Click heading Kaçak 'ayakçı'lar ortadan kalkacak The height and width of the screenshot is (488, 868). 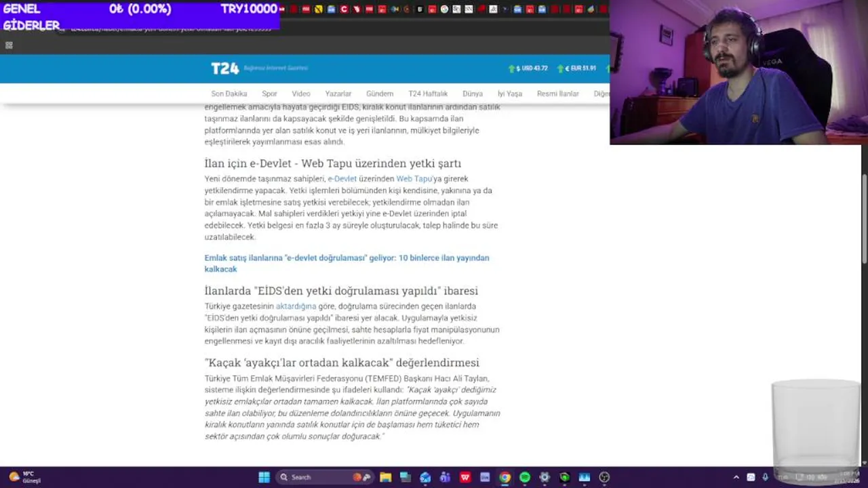click(x=342, y=363)
